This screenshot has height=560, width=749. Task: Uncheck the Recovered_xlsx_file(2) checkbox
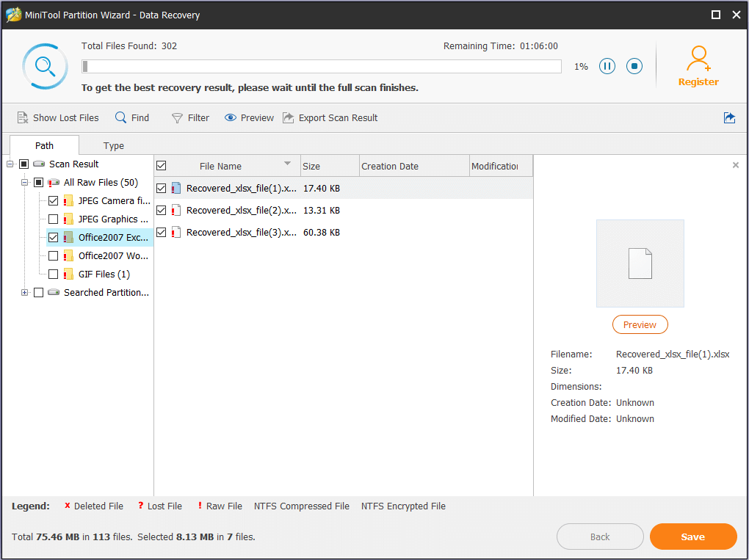[x=162, y=210]
